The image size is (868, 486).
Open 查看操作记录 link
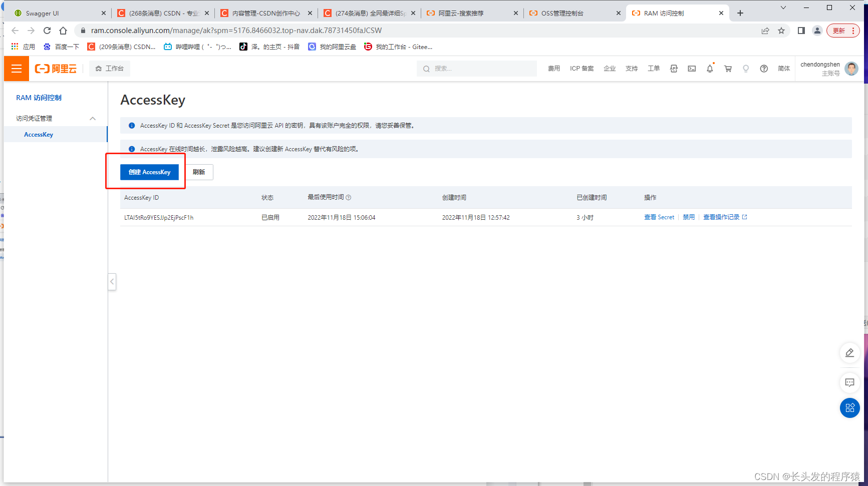[x=725, y=217]
